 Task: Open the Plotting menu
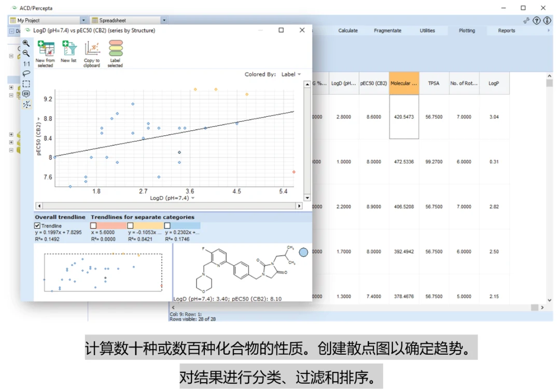point(467,31)
